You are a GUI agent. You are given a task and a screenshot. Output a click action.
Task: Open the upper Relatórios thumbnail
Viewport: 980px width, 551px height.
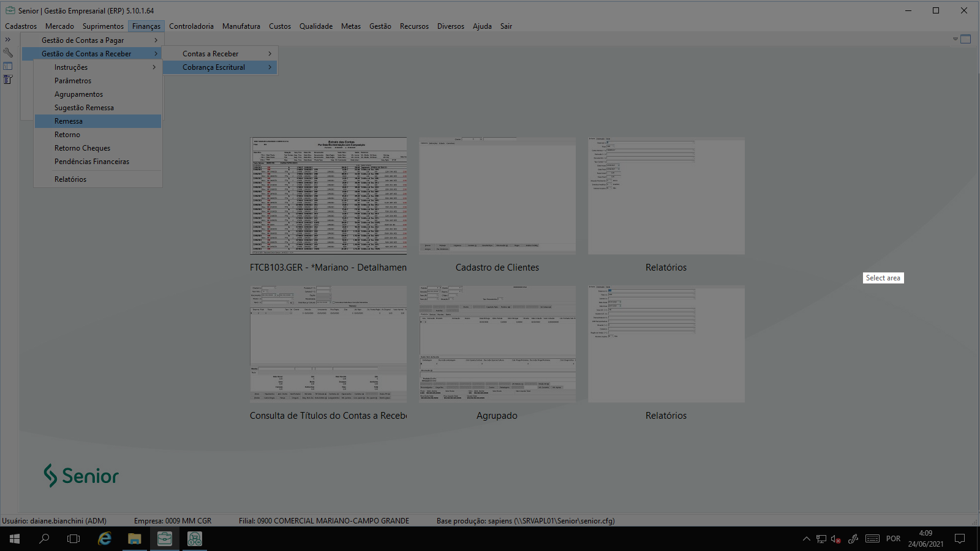[x=666, y=196]
